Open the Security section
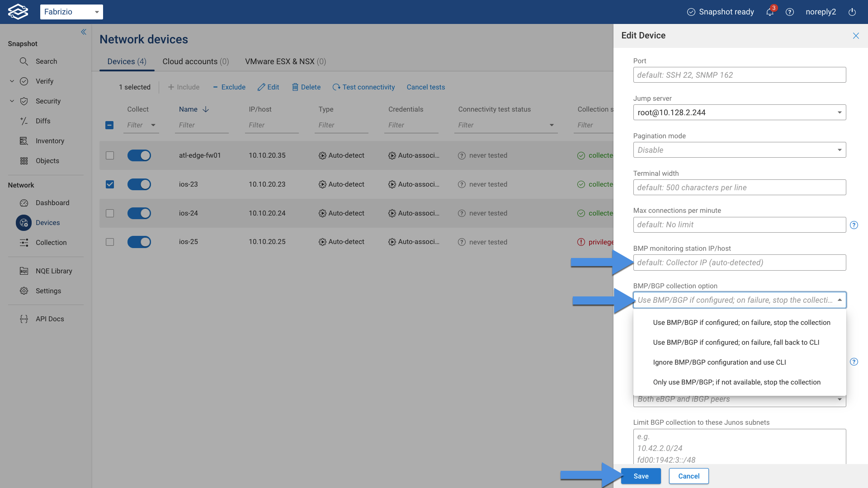This screenshot has height=488, width=868. pyautogui.click(x=48, y=101)
